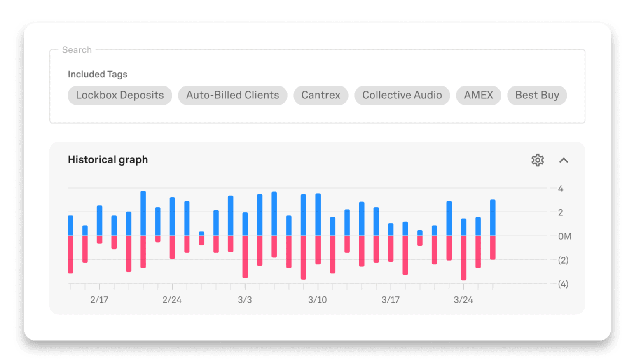The image size is (634, 364).
Task: Choose the Collective Audio tag
Action: click(x=402, y=95)
